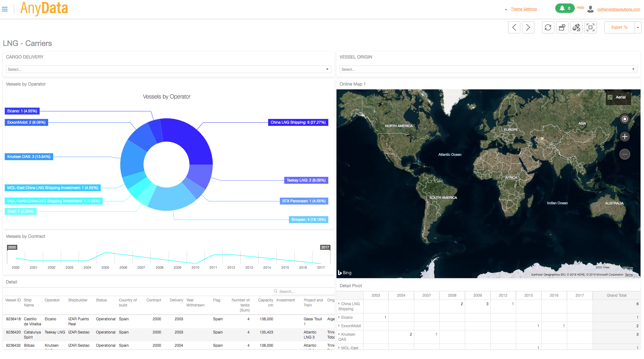644x359 pixels.
Task: Select the Teekay LNG: 2 (9.09%) label
Action: coord(306,180)
